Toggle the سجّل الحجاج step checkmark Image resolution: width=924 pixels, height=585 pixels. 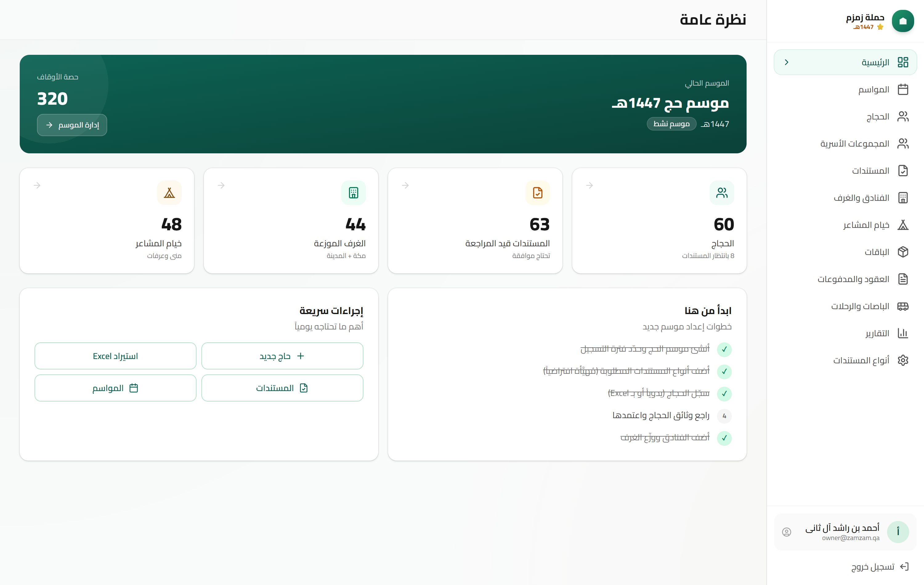[x=724, y=394]
